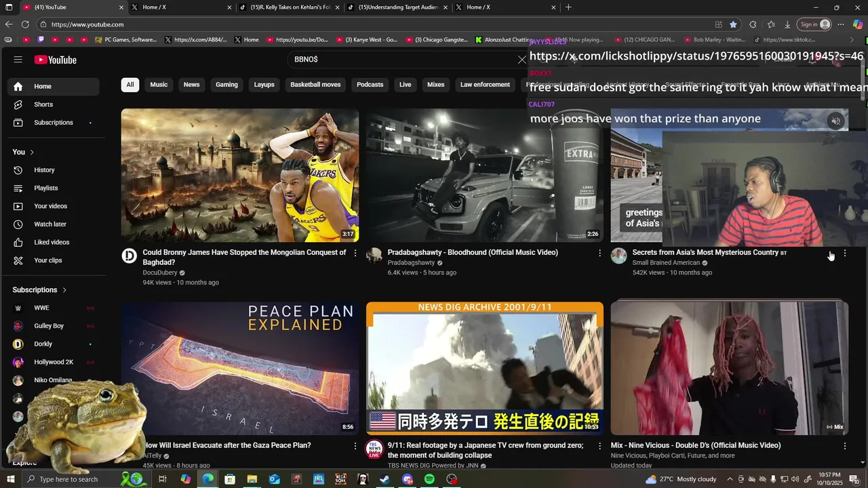
Task: Select the Mixes filter chip
Action: (x=436, y=85)
